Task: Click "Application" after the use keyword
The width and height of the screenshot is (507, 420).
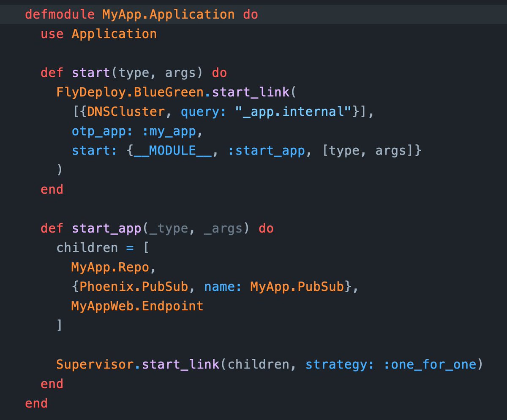Action: tap(114, 35)
